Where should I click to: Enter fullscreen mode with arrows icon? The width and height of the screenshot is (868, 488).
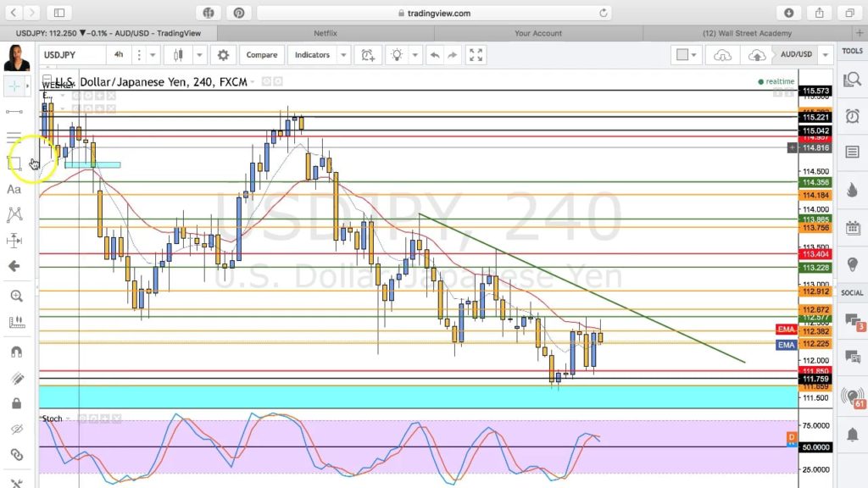pyautogui.click(x=476, y=55)
